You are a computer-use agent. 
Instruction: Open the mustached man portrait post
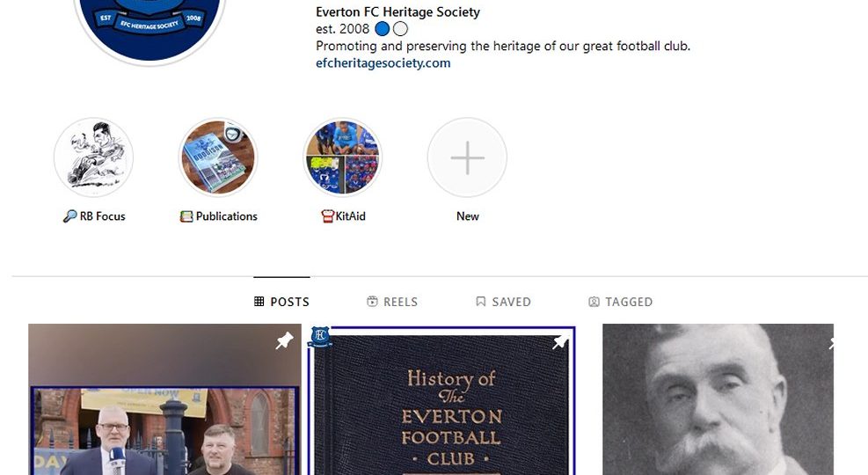(x=717, y=405)
